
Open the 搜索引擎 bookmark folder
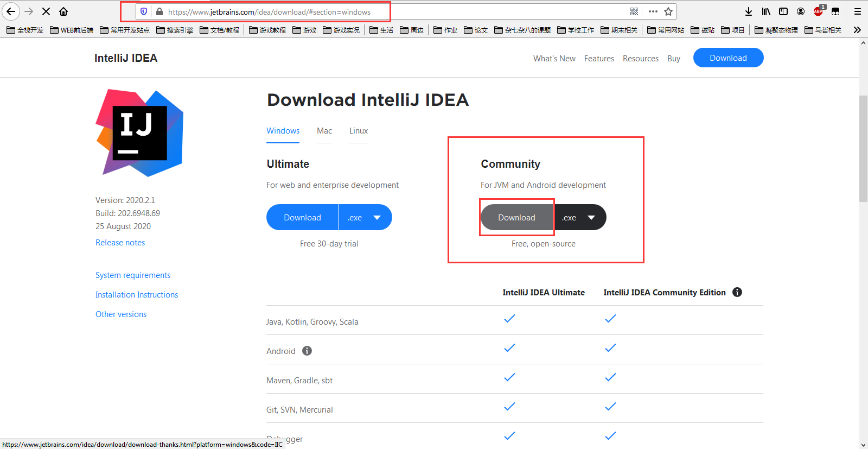point(175,30)
